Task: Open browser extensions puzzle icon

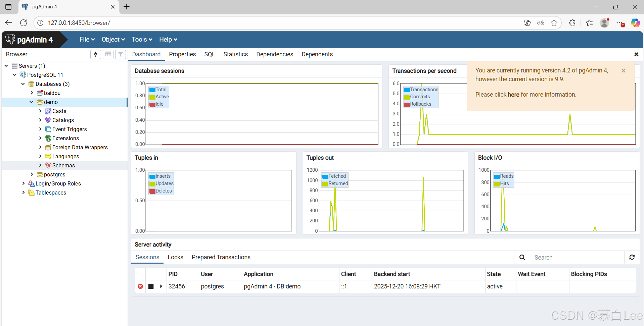Action: (x=572, y=23)
